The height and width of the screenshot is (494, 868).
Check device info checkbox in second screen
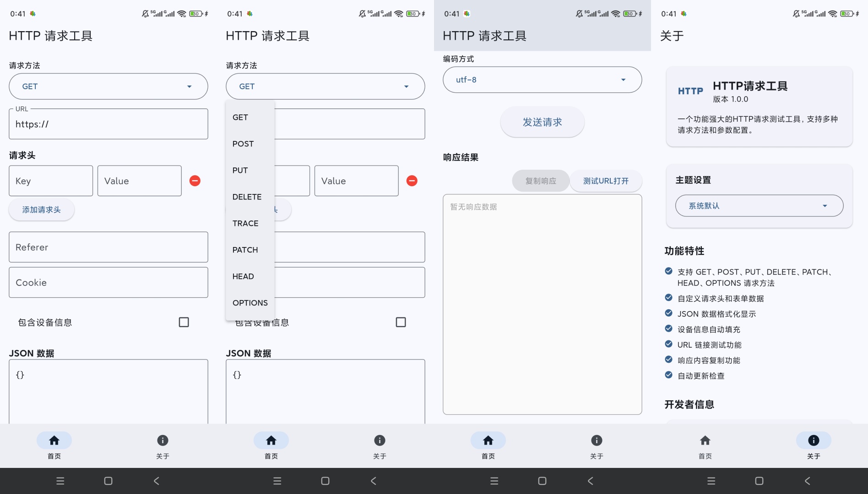click(x=401, y=322)
